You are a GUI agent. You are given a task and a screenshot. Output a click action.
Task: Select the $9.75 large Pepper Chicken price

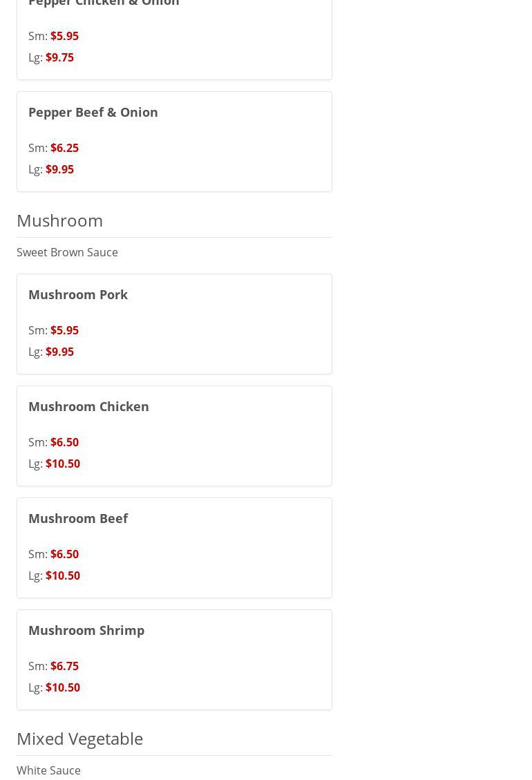[x=59, y=57]
